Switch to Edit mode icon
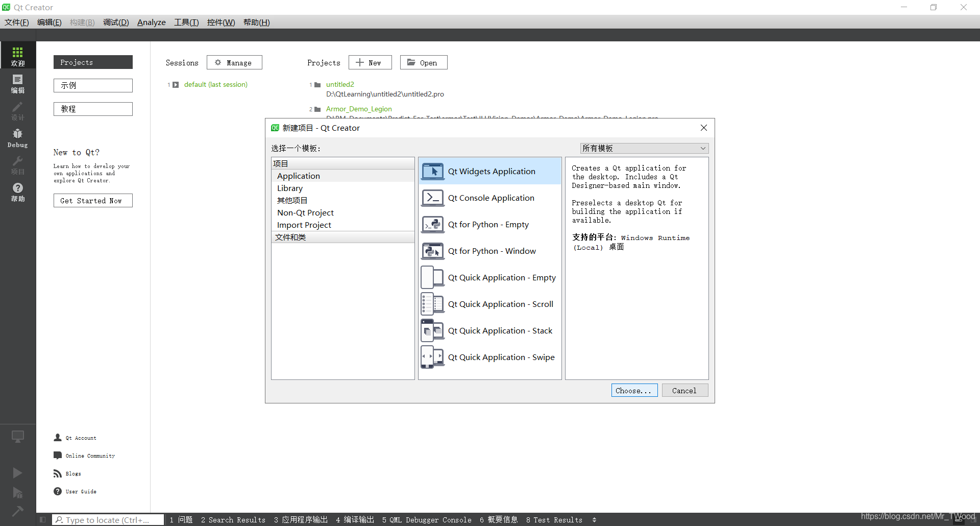 (17, 84)
